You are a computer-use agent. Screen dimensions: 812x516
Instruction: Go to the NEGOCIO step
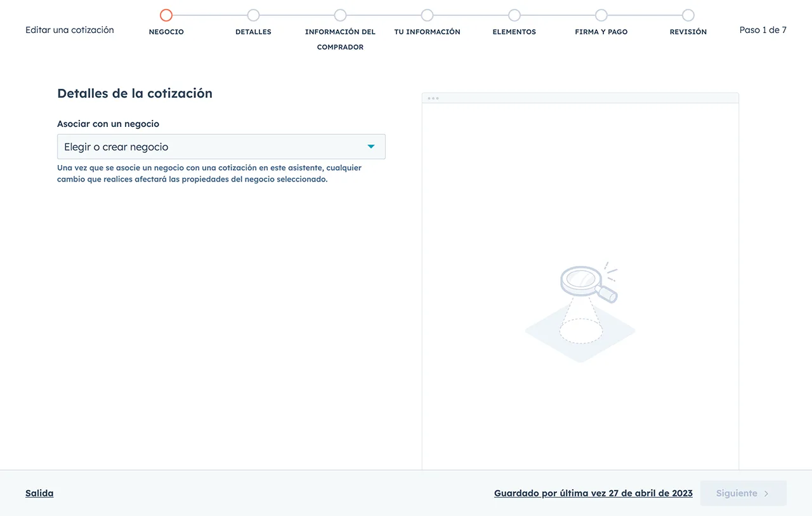[166, 15]
